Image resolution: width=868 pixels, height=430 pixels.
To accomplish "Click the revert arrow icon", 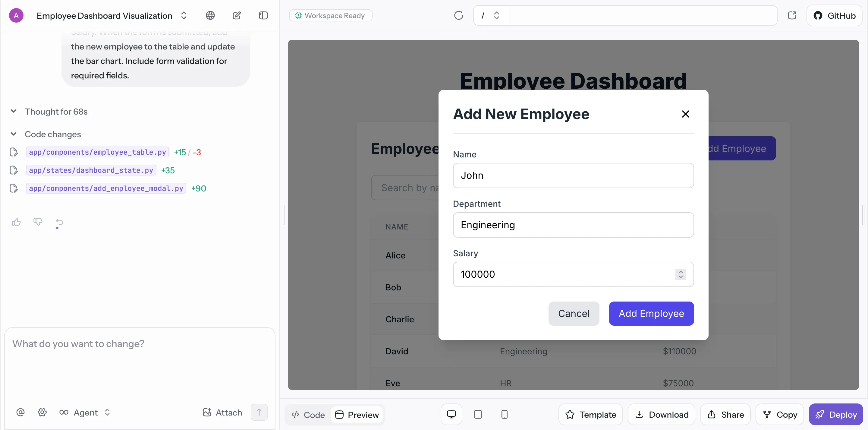I will click(x=59, y=222).
